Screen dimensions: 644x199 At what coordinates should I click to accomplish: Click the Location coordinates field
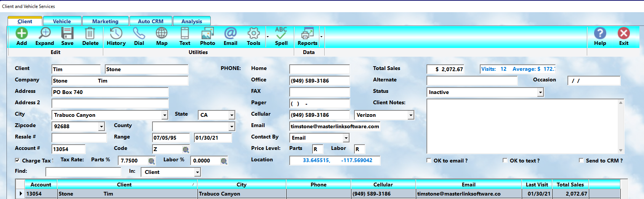(335, 161)
